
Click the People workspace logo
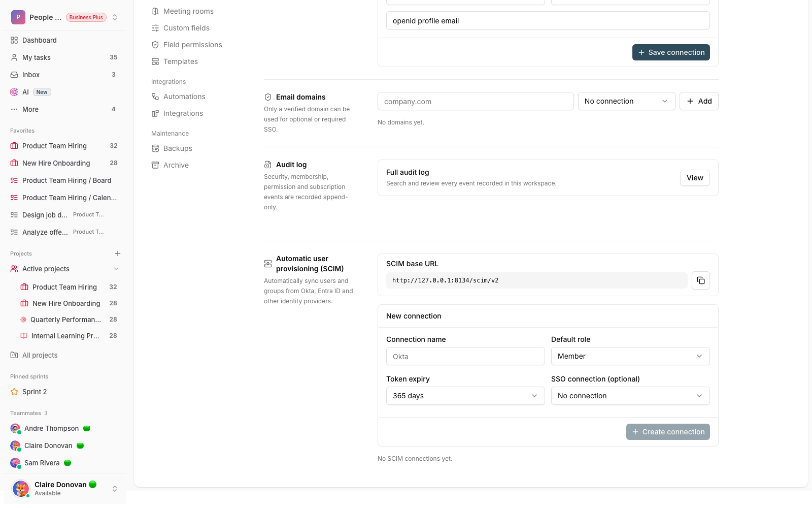click(x=18, y=17)
